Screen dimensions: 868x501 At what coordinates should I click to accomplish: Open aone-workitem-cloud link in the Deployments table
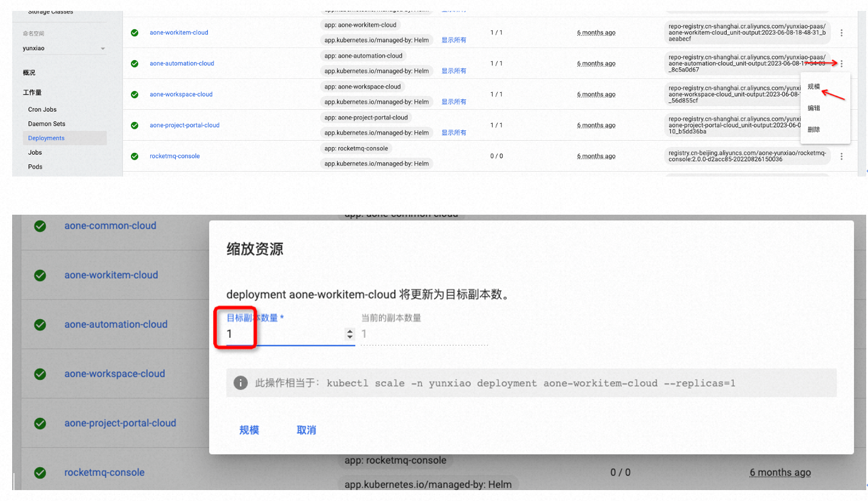[x=179, y=33]
